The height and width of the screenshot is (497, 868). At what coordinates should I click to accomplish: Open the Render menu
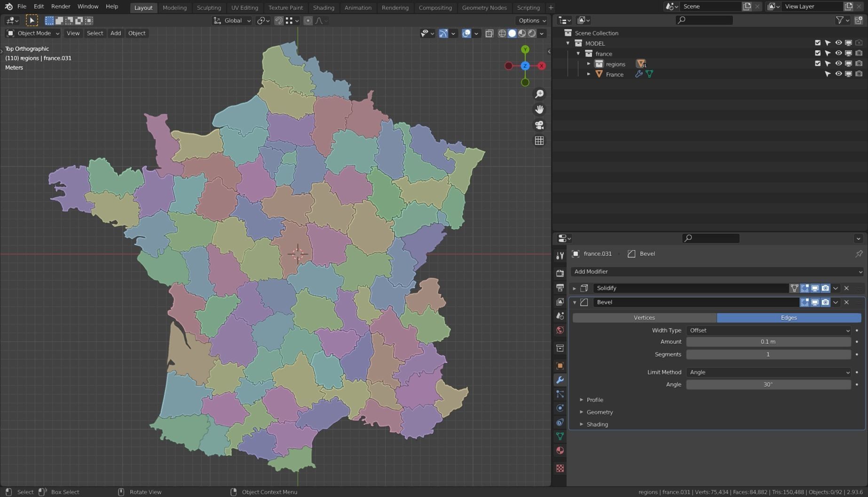pos(61,7)
